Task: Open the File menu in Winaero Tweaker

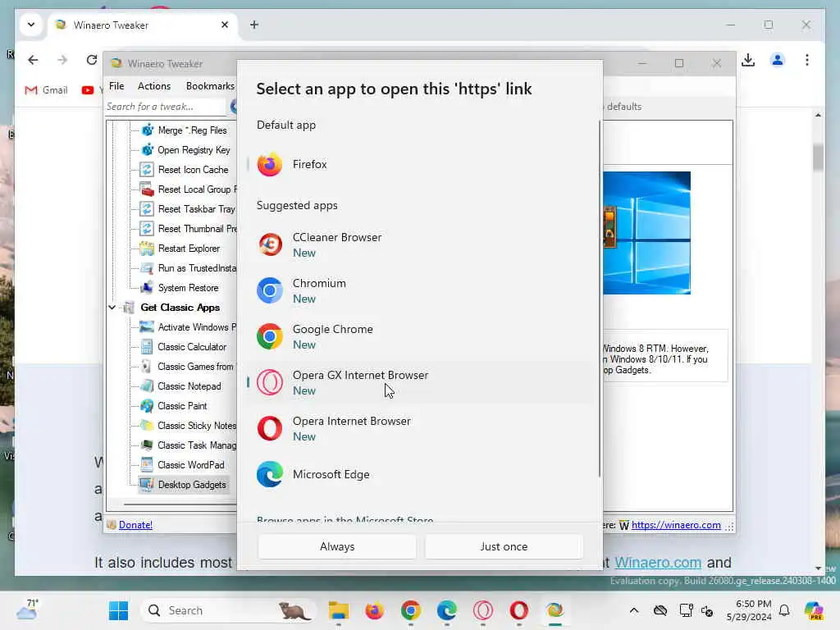Action: click(116, 85)
